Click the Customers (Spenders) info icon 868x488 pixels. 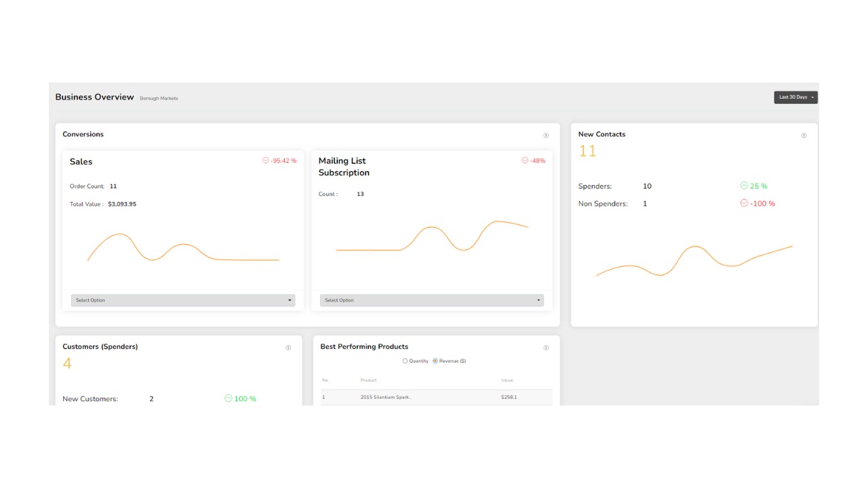[x=288, y=348]
